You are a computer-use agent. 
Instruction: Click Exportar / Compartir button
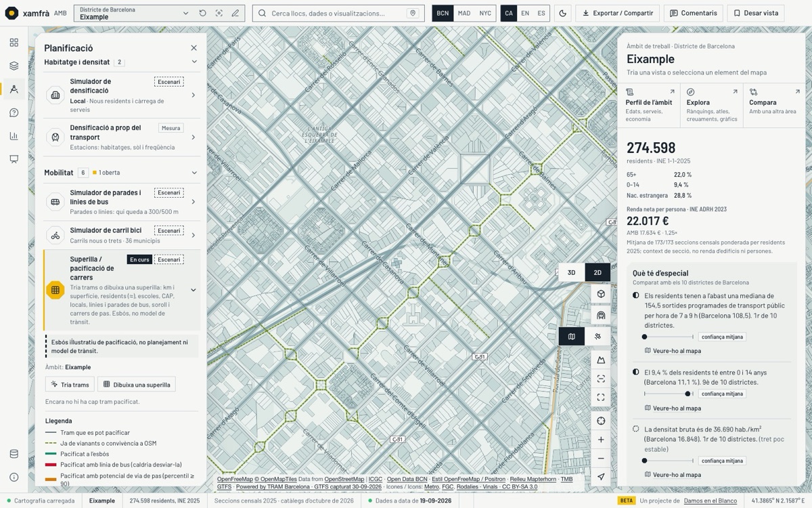[x=618, y=13]
